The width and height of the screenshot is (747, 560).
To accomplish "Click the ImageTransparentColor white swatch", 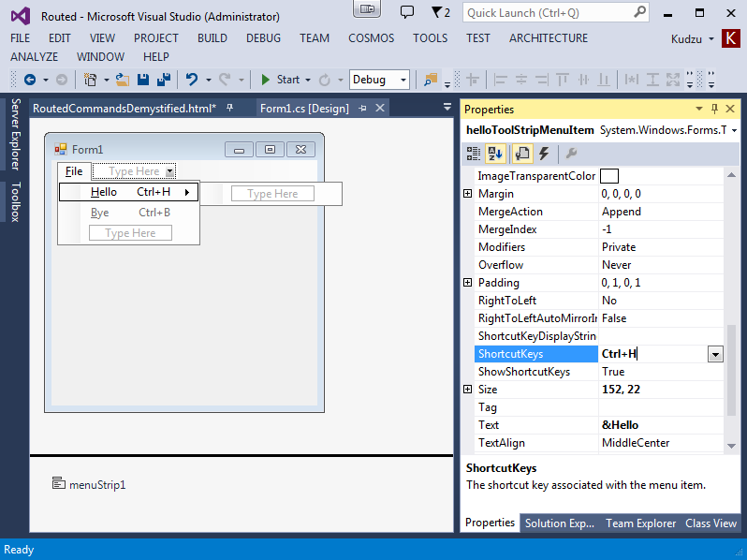I will click(609, 176).
